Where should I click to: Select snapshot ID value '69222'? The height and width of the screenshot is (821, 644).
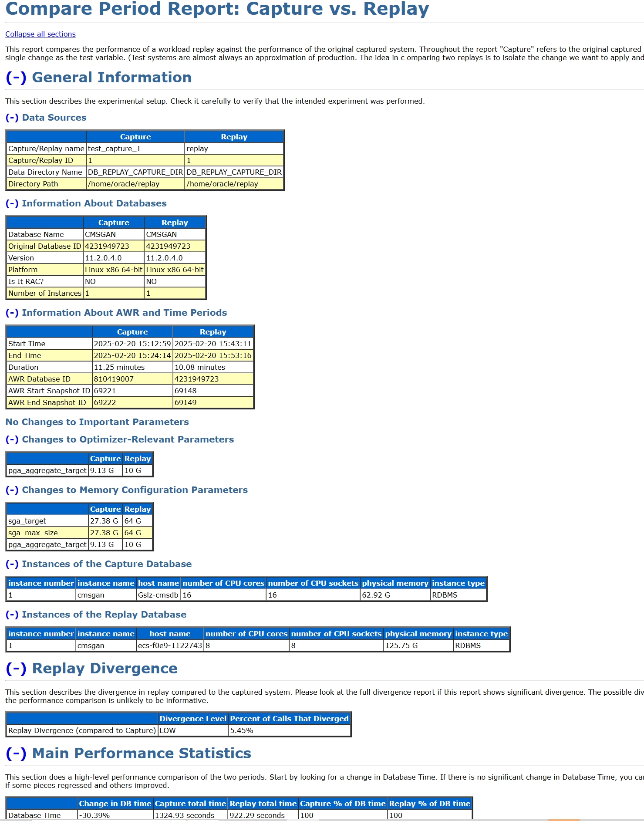(x=132, y=402)
